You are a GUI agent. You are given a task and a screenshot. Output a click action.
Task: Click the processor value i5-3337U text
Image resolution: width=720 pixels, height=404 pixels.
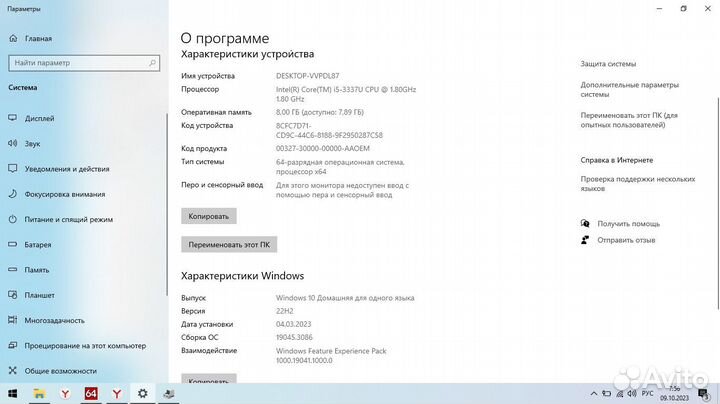[346, 94]
